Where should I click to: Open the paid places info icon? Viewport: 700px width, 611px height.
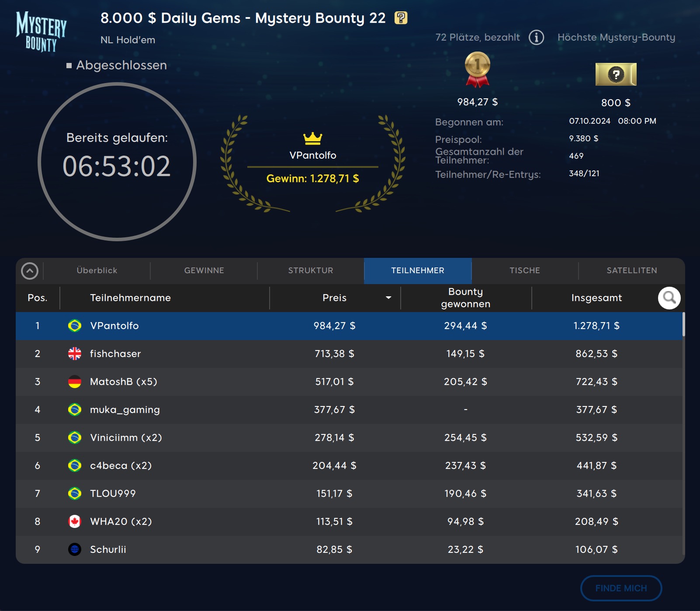tap(536, 38)
